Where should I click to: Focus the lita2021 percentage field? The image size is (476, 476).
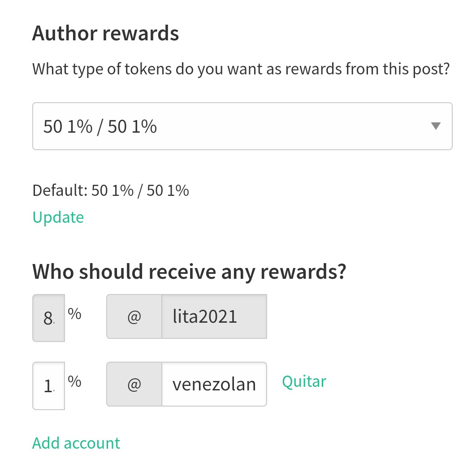pos(48,318)
